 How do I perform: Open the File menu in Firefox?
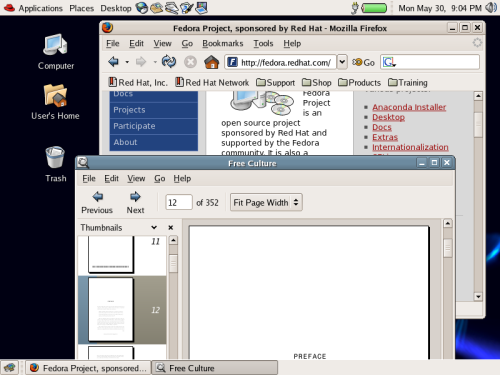(113, 43)
